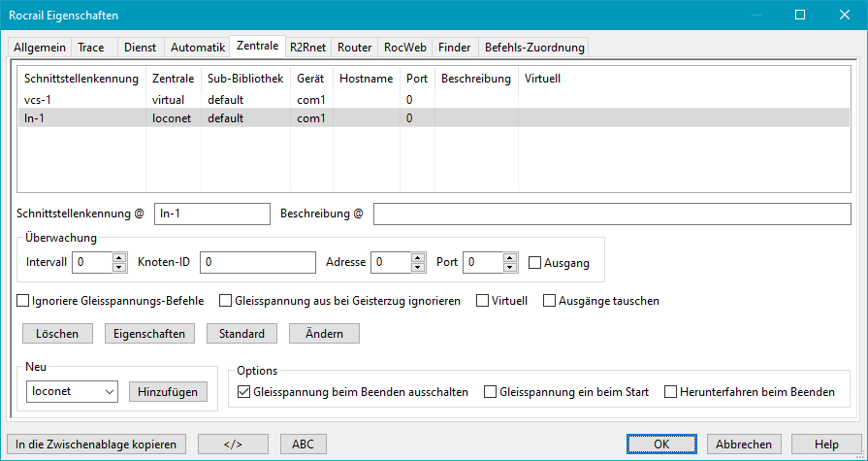Toggle Ignoriere Gleisspannungs-Befehle checkbox
The height and width of the screenshot is (461, 868).
coord(24,301)
